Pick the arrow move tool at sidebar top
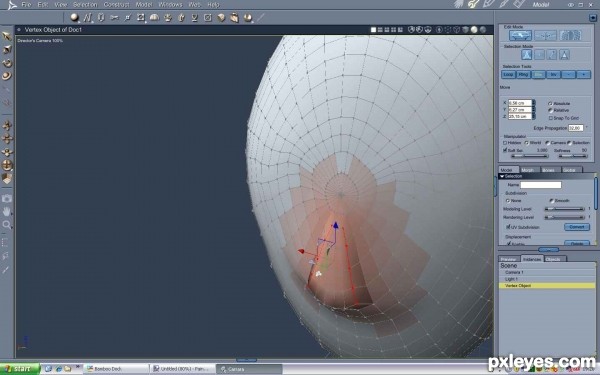600x375 pixels. [x=7, y=36]
